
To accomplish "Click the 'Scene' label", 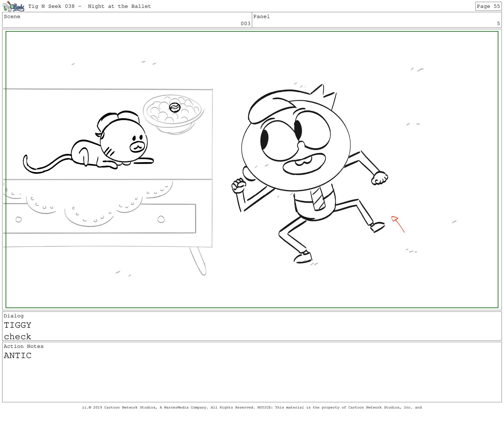I will [x=12, y=17].
